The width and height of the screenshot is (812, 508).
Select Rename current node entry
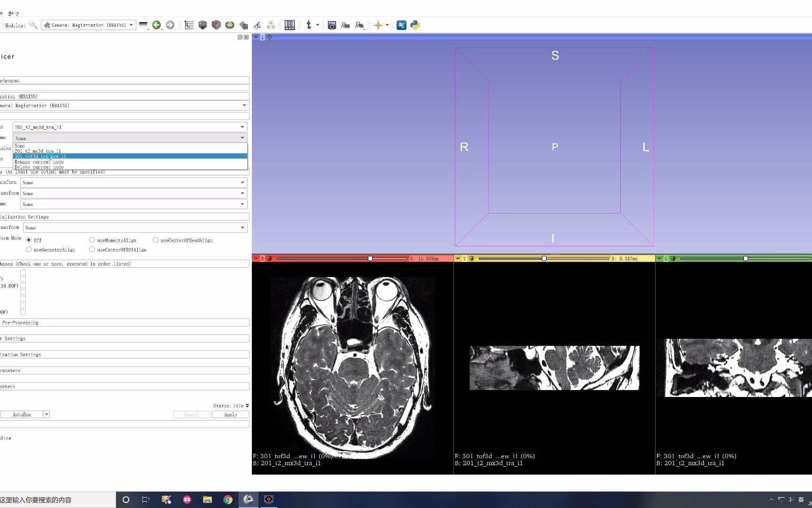[130, 162]
